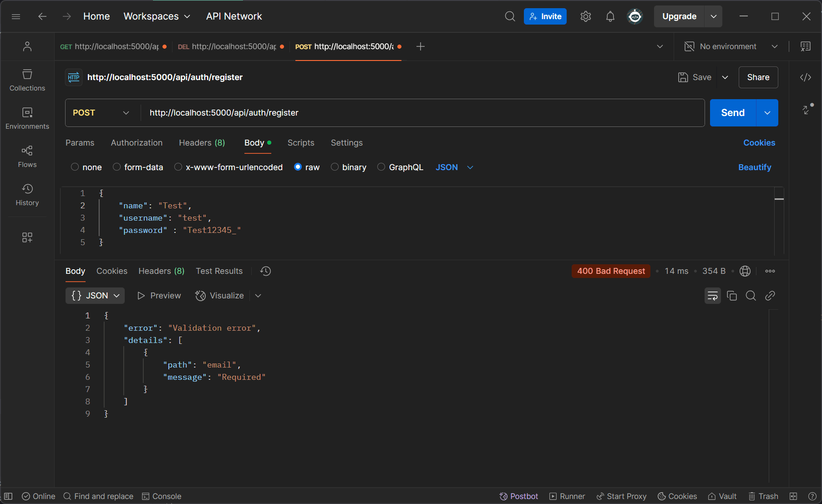The width and height of the screenshot is (822, 504).
Task: Open the Authorization tab
Action: coord(137,143)
